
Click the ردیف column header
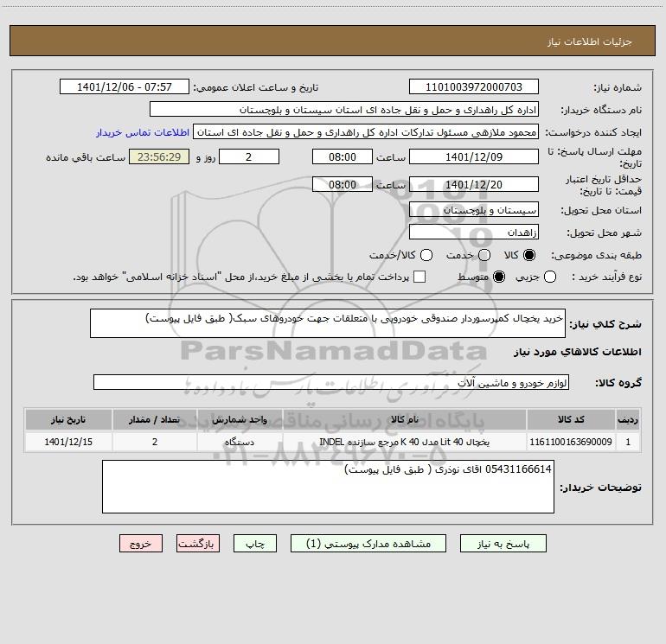pos(628,419)
